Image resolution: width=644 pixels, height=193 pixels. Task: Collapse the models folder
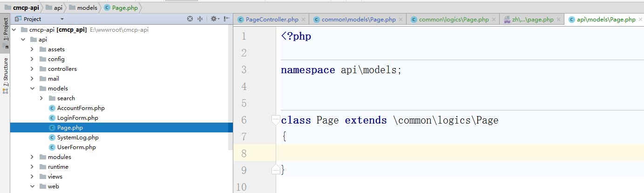(x=32, y=89)
